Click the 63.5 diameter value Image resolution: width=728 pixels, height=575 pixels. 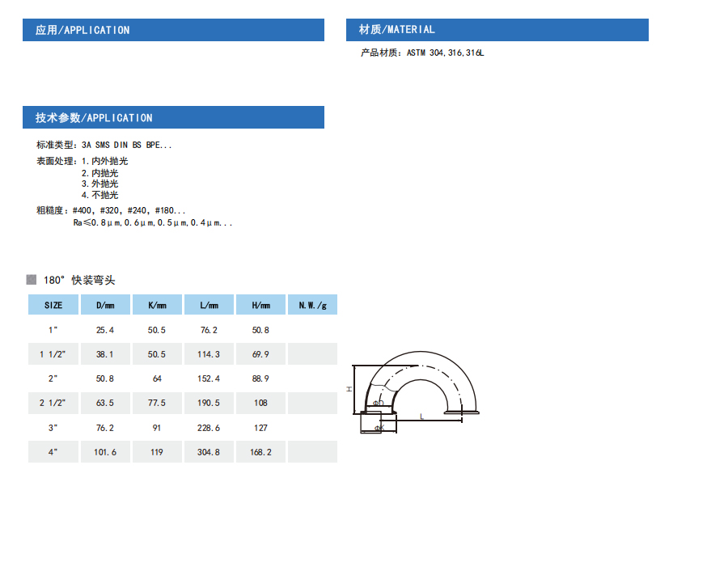[105, 403]
